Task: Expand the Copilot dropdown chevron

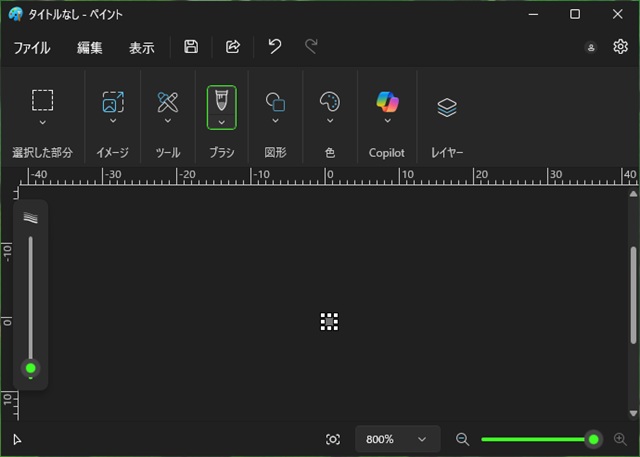Action: pos(387,120)
